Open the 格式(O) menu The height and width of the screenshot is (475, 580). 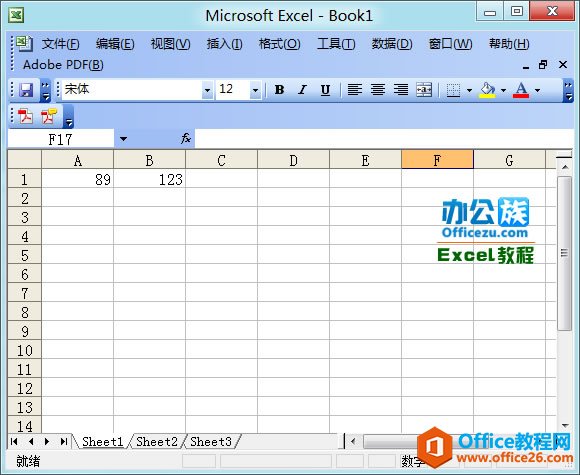click(280, 44)
